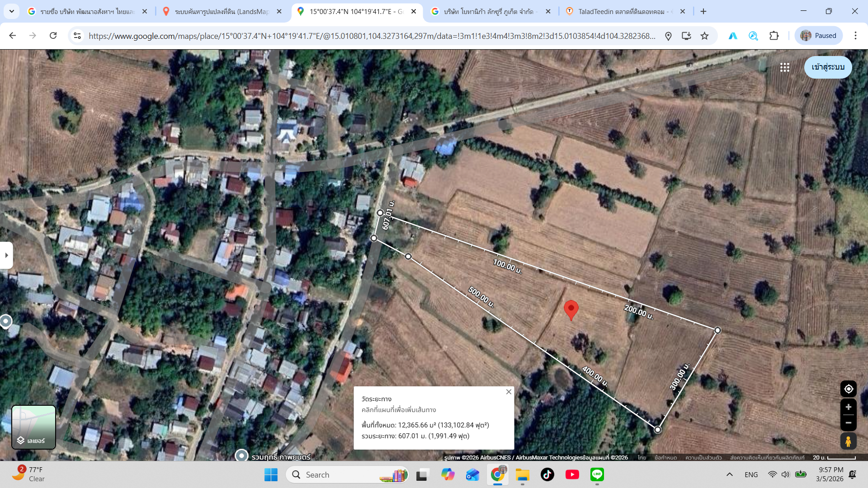Image resolution: width=868 pixels, height=488 pixels.
Task: Click the location permission icon in address bar
Action: (668, 36)
